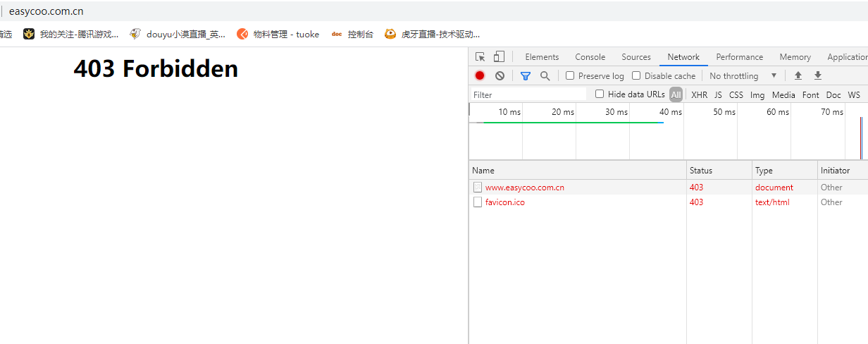The image size is (868, 344).
Task: Export HAR file with download arrow
Action: tap(818, 75)
